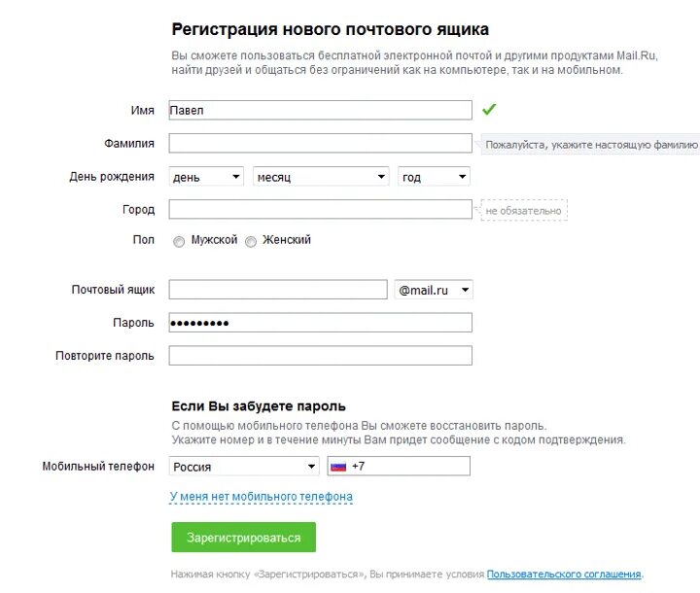Click the green checkmark beside the name field
The height and width of the screenshot is (593, 700).
tap(489, 110)
